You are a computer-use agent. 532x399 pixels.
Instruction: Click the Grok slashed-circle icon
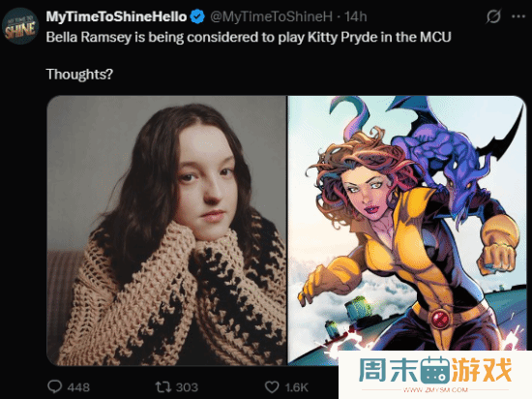[x=493, y=16]
